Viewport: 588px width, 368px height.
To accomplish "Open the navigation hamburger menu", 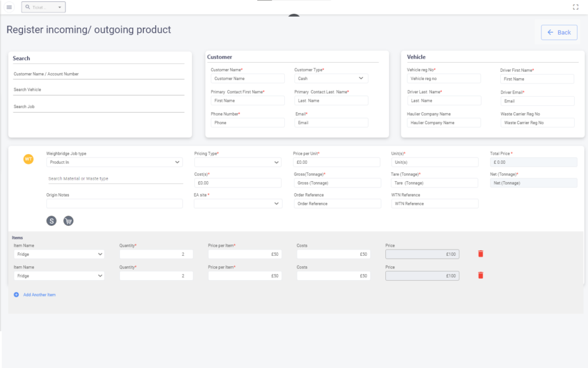I will coord(9,7).
